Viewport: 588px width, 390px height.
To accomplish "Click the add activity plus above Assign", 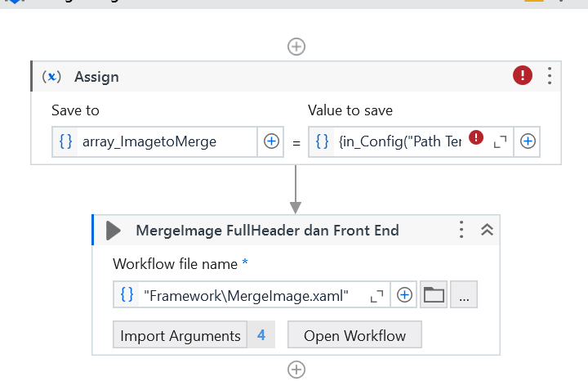I will point(296,47).
